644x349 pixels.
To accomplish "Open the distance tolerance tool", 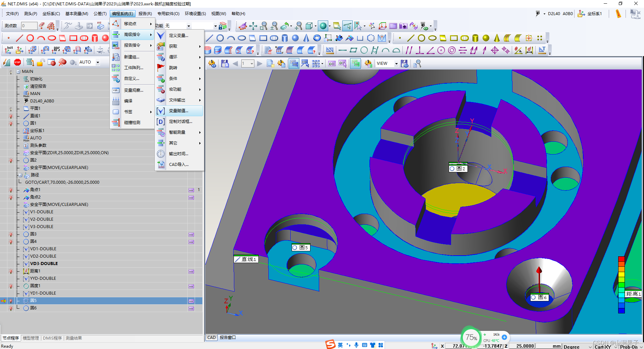I will coord(529,50).
